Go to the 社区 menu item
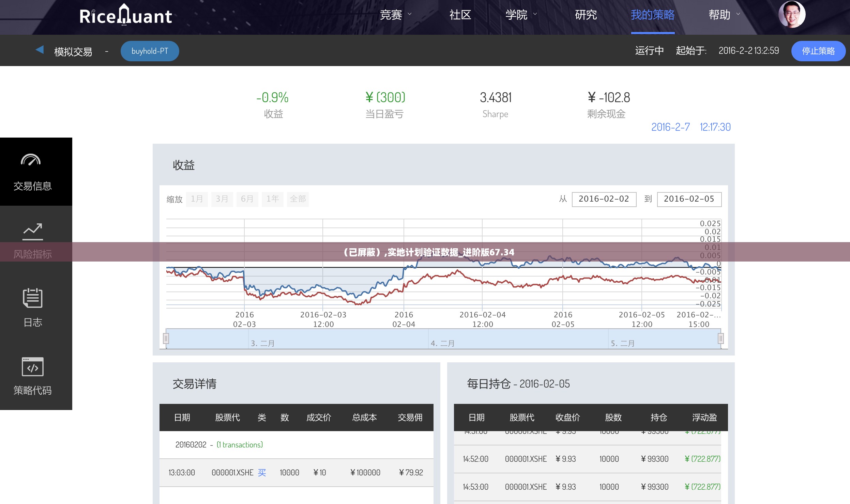 460,15
